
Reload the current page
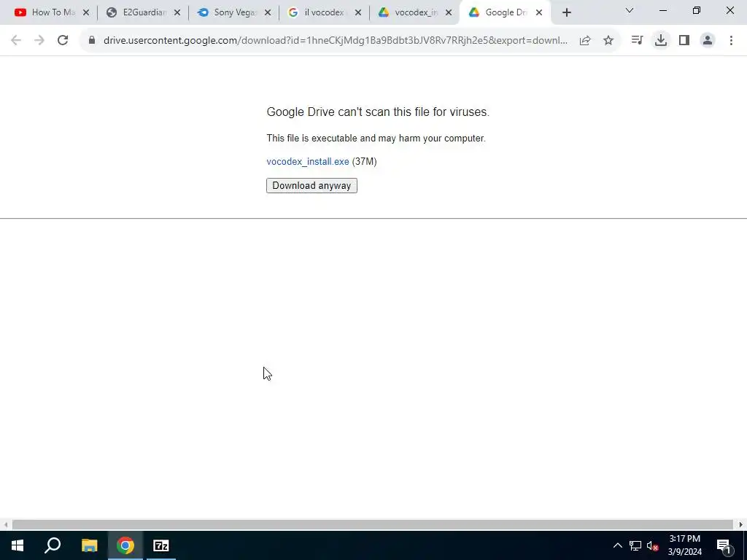click(63, 41)
